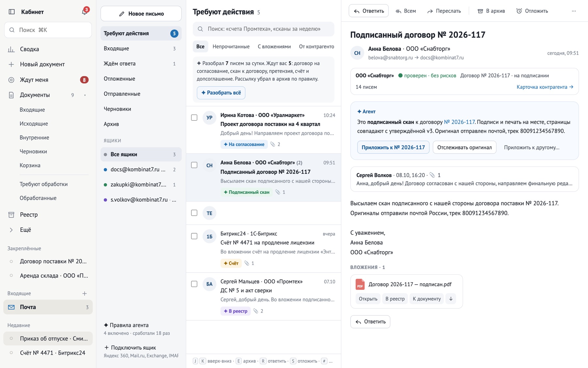Open pinned Договор поставки document

(48, 261)
